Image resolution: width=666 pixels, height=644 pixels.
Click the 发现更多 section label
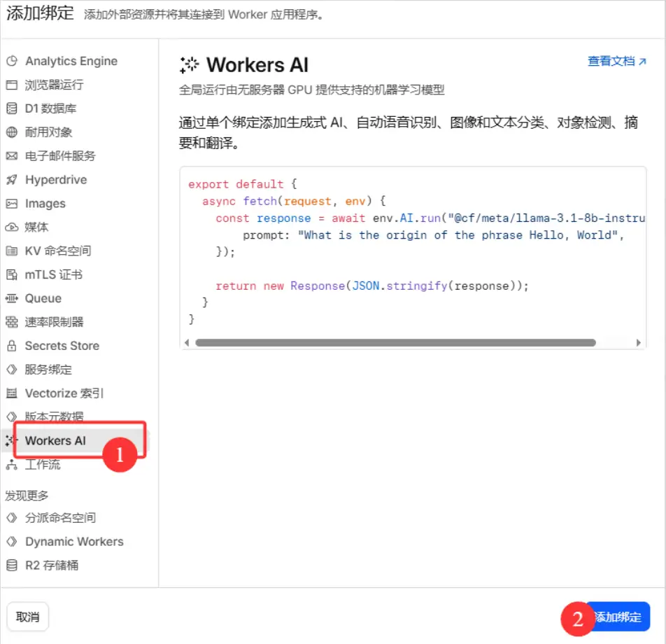pyautogui.click(x=27, y=495)
